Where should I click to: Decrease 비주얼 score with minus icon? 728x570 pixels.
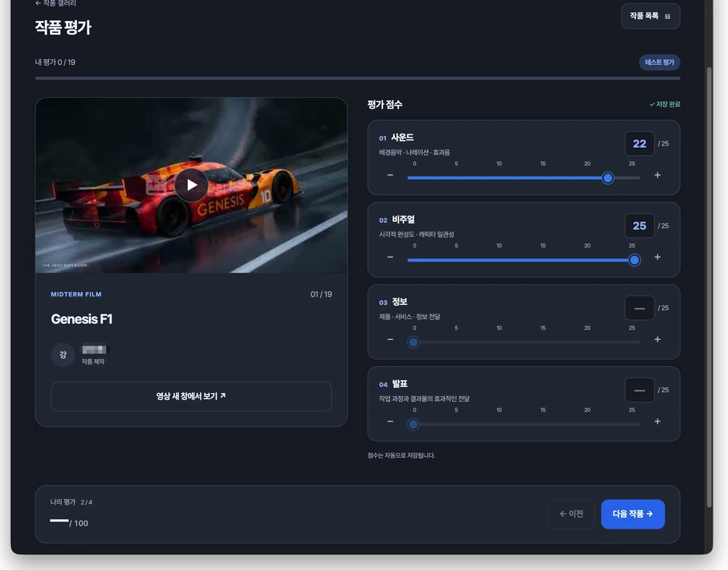click(390, 257)
